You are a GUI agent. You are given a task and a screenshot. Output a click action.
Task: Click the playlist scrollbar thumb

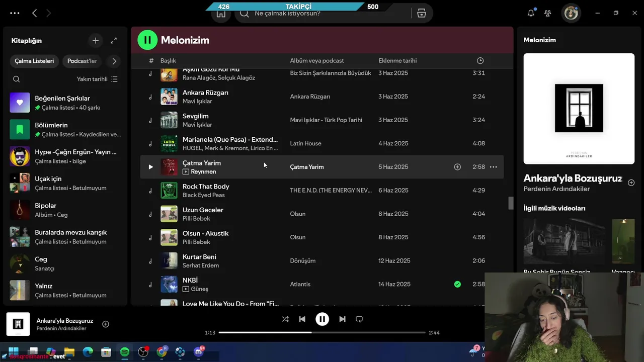[x=511, y=203]
